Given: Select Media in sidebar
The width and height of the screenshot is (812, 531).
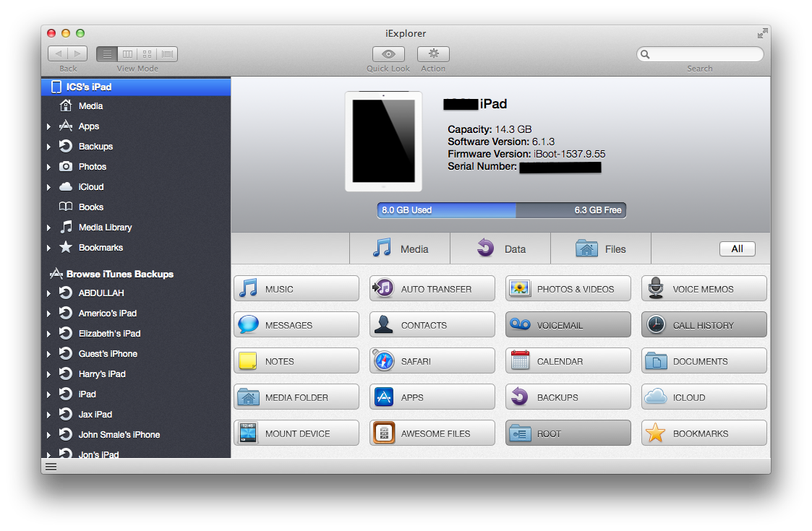Looking at the screenshot, I should click(x=136, y=105).
